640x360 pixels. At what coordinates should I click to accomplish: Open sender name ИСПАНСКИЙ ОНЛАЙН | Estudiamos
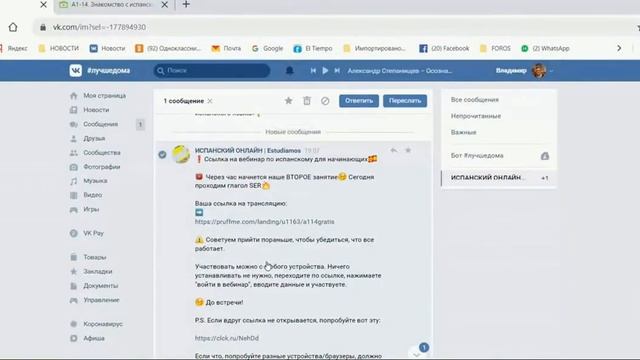[248, 151]
